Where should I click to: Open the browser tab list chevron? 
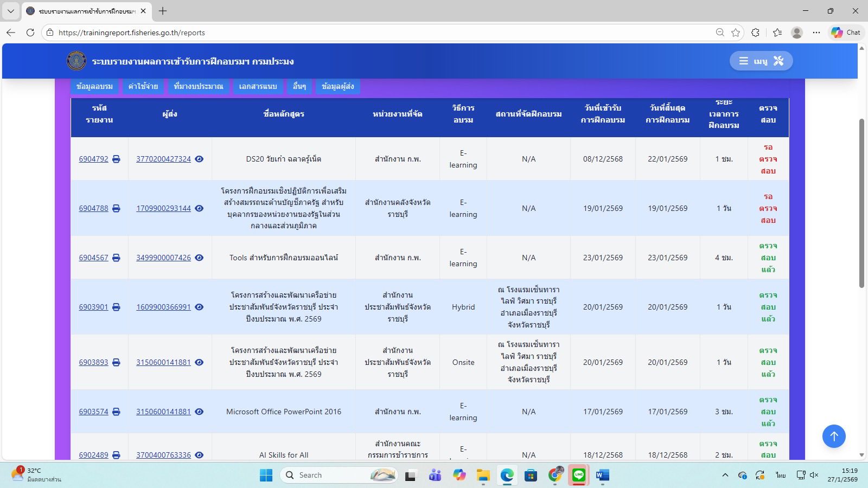[x=10, y=11]
